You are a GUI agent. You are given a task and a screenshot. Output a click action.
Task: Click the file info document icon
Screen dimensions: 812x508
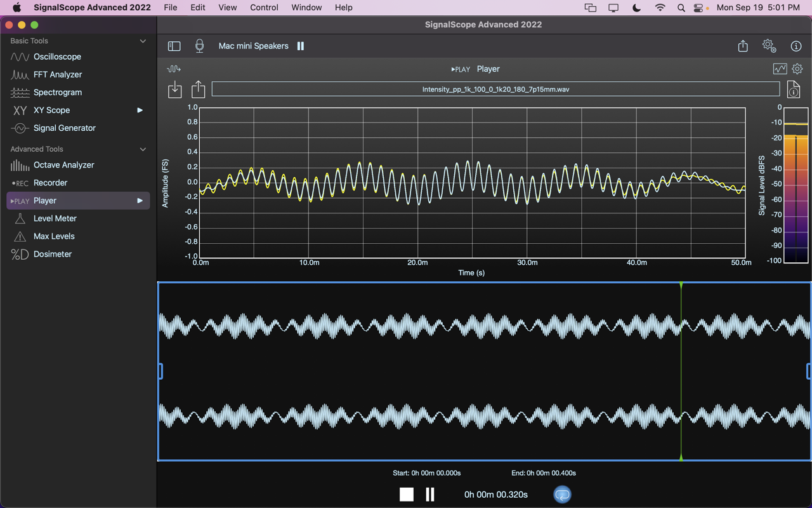coord(794,90)
